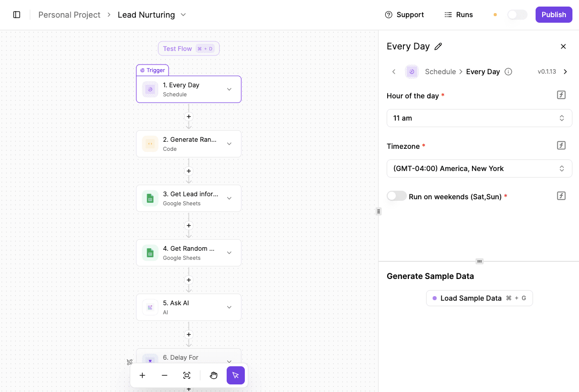Toggle the left sidebar panel open

tap(17, 15)
